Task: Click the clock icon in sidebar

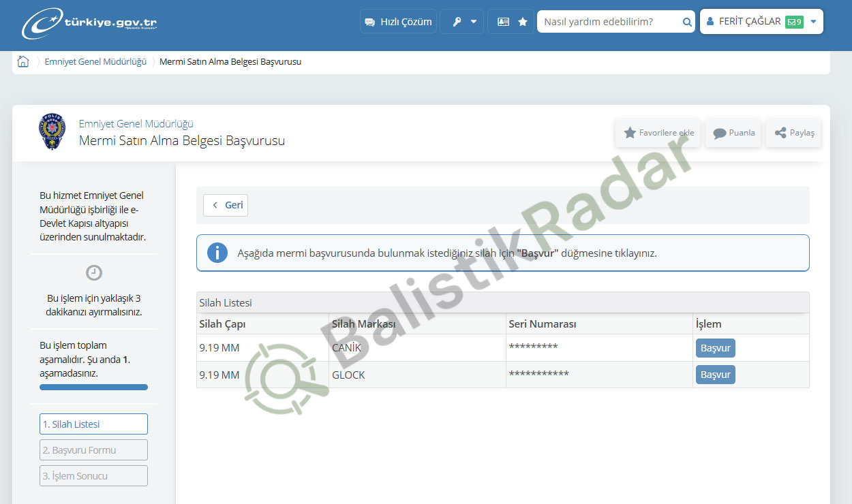Action: pos(94,272)
